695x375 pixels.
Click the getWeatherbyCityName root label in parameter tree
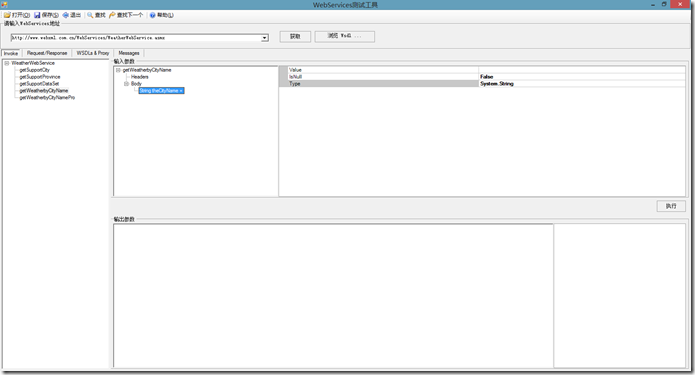click(147, 70)
